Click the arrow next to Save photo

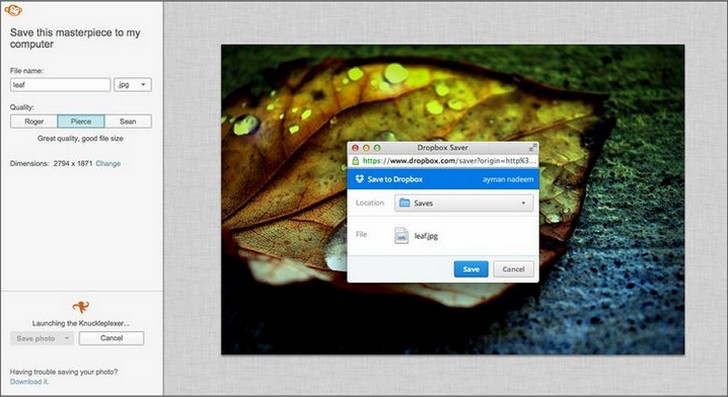[67, 338]
